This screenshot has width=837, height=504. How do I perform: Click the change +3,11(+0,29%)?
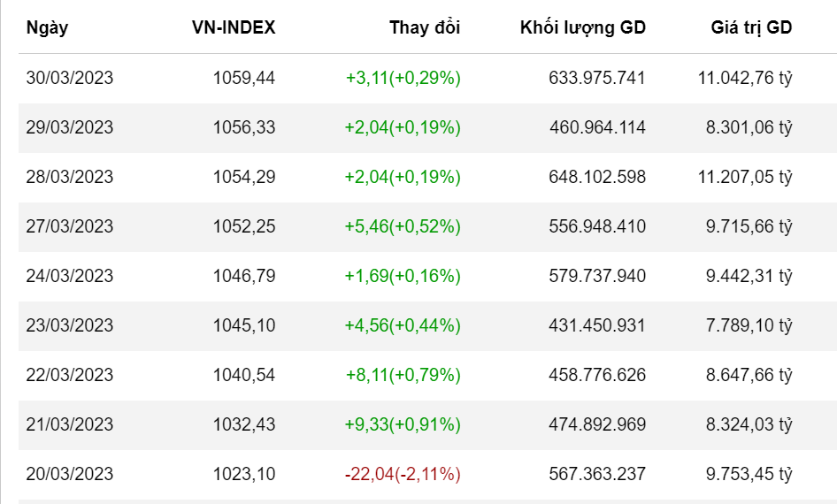point(403,79)
